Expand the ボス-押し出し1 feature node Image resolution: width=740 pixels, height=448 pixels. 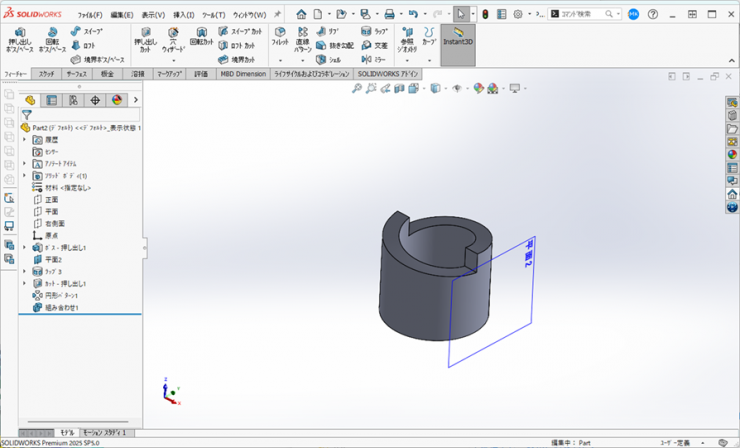coord(24,247)
